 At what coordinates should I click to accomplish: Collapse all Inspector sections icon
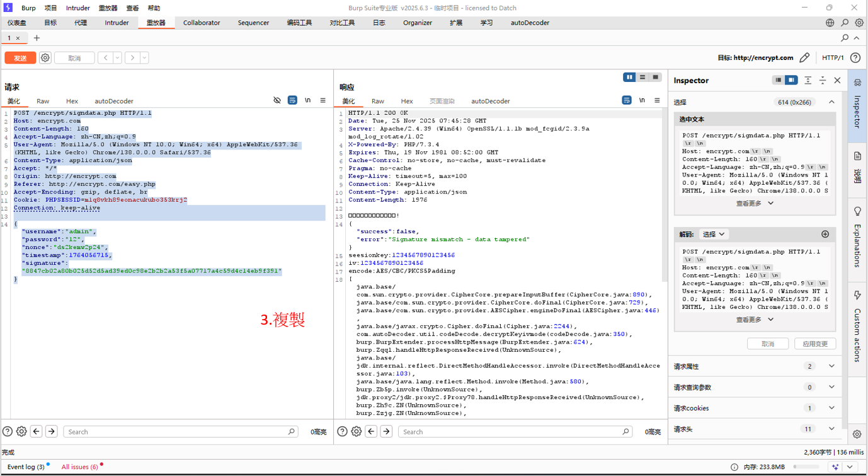[823, 80]
